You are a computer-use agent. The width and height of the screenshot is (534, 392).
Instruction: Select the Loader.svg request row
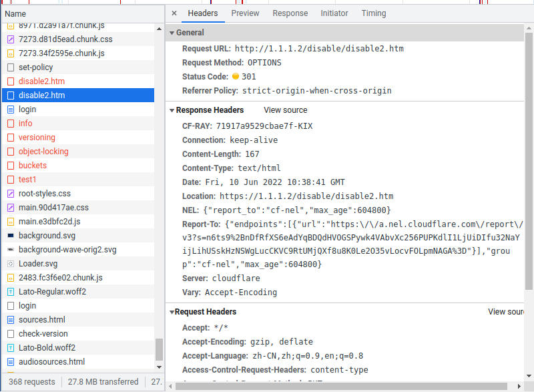pyautogui.click(x=78, y=264)
